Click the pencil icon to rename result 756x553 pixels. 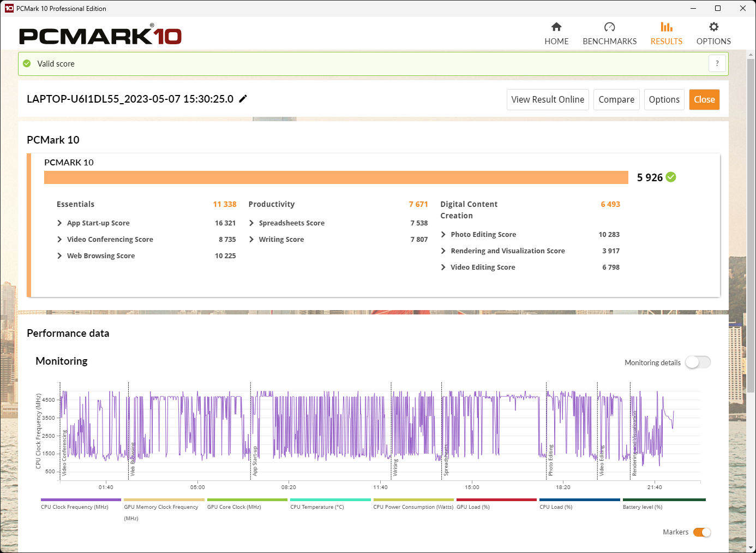coord(243,99)
